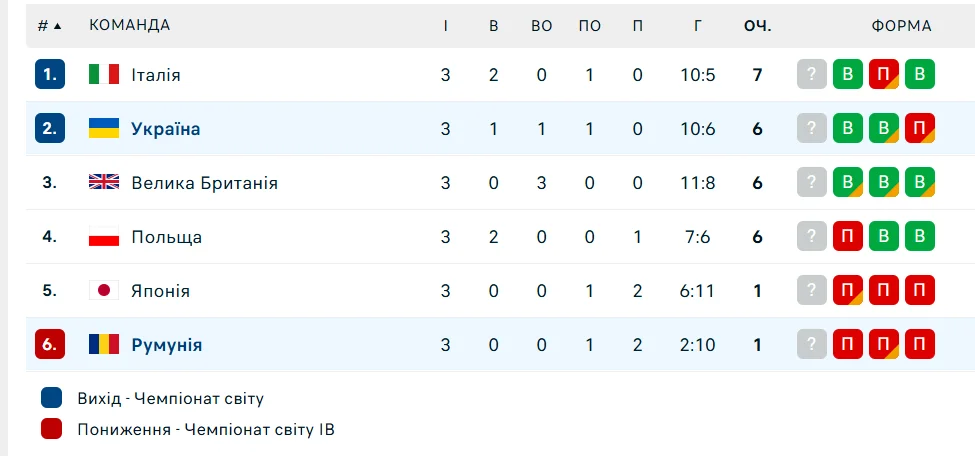975x456 pixels.
Task: Click the Great Britain flag icon
Action: 104,183
